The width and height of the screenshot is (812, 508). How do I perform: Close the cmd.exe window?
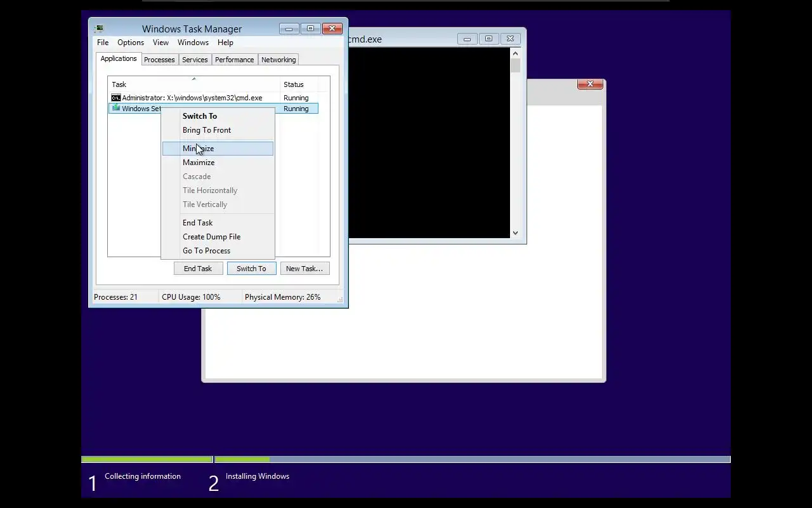(511, 39)
